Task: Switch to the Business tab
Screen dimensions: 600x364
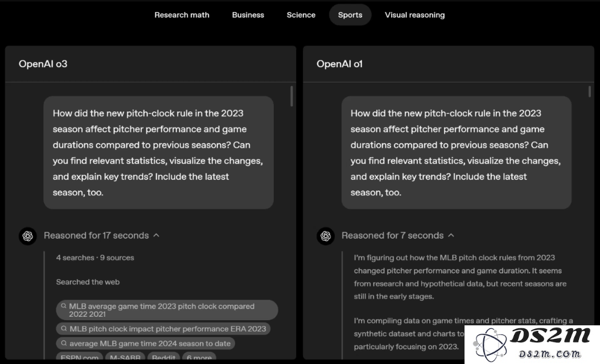Action: point(248,15)
